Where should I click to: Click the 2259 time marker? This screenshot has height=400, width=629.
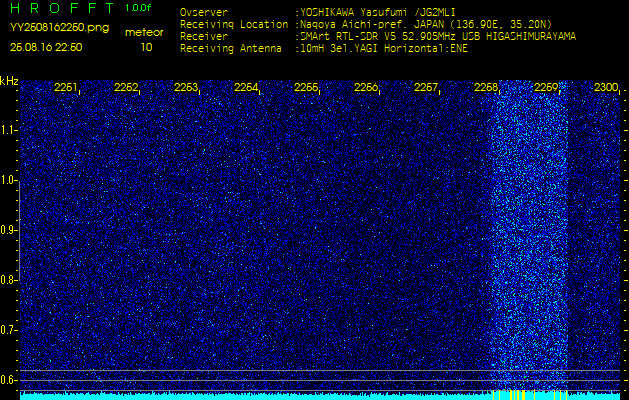[x=546, y=87]
